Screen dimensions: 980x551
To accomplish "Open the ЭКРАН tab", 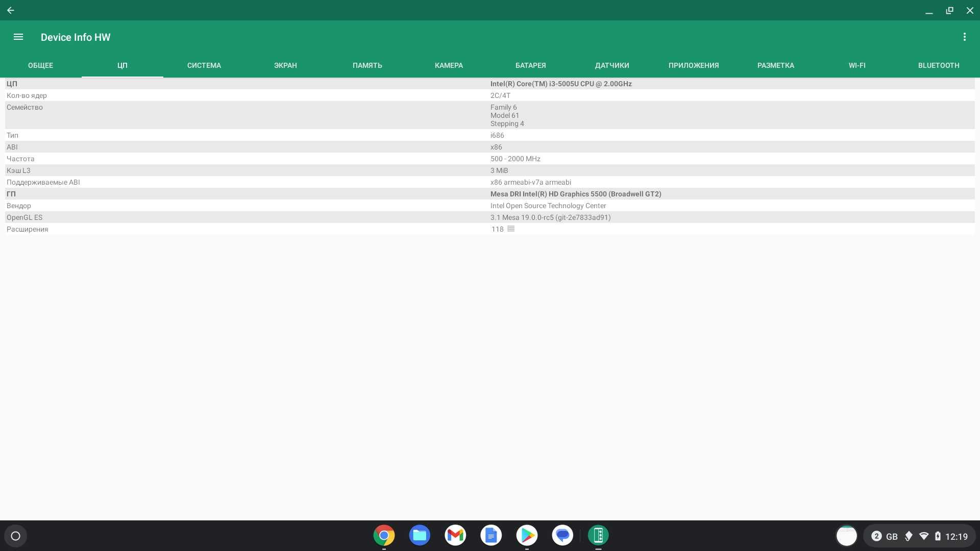I will (286, 65).
